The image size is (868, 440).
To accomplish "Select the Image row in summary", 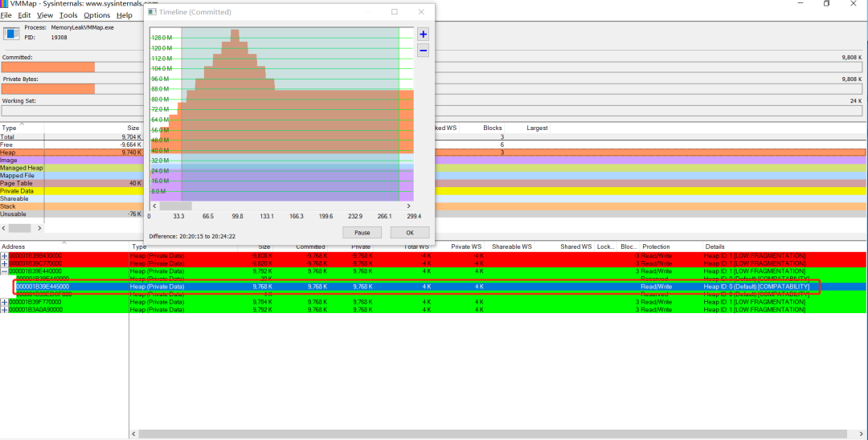I will point(433,160).
